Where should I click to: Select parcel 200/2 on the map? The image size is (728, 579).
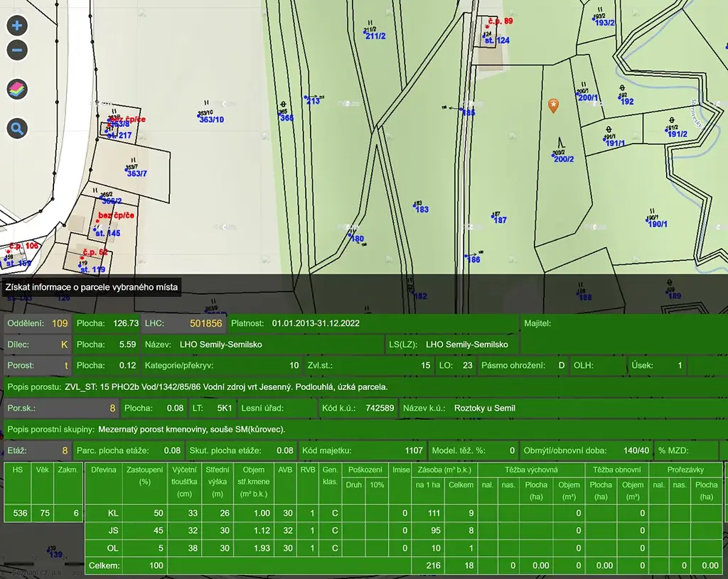(564, 158)
